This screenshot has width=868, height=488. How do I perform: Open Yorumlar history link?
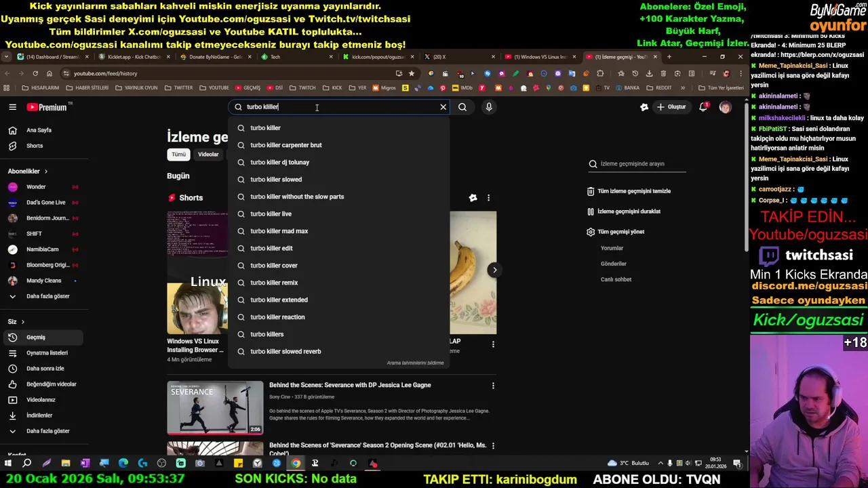(x=612, y=248)
